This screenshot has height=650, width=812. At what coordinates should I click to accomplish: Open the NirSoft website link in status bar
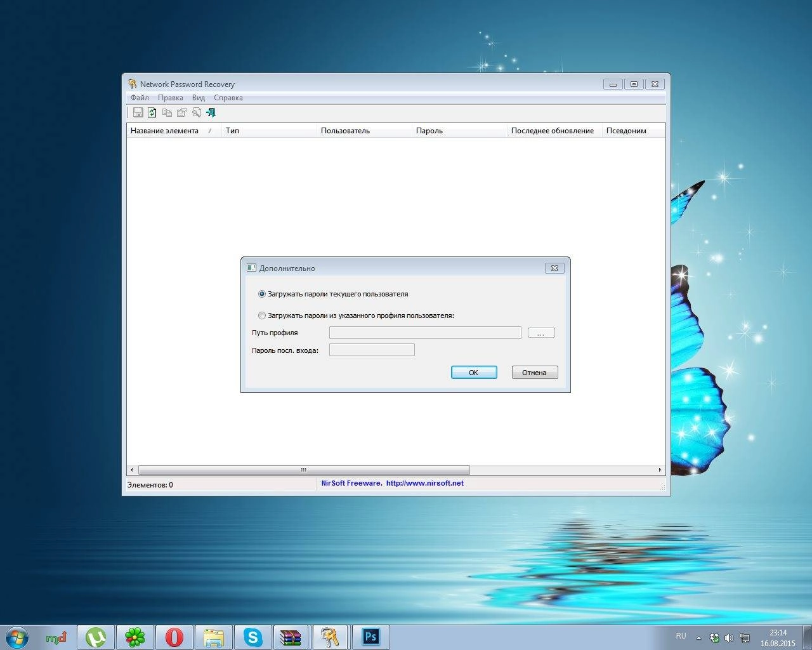(424, 483)
